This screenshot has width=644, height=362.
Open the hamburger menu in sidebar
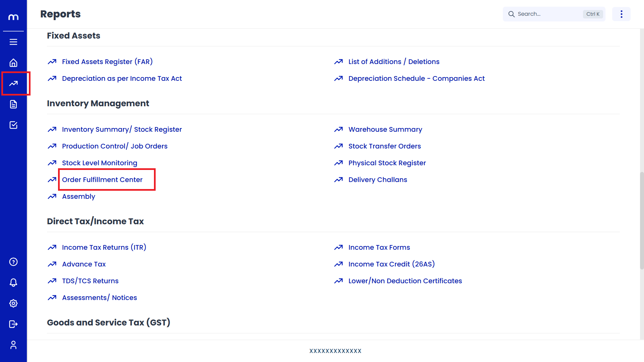(x=13, y=42)
